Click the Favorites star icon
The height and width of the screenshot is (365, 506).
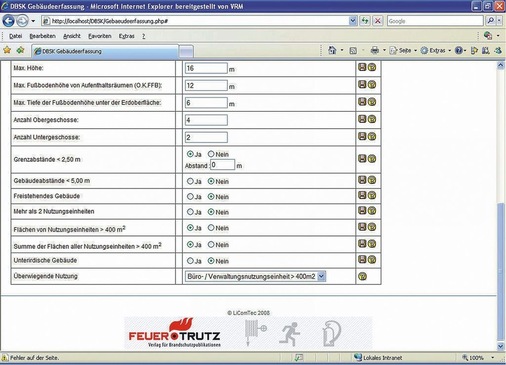click(7, 50)
